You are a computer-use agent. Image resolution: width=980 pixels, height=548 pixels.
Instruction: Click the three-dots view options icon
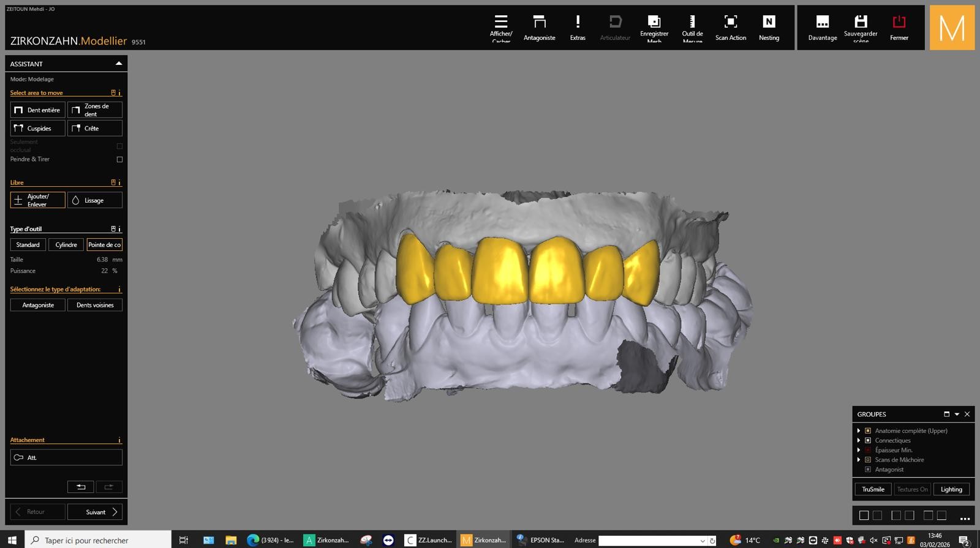click(x=965, y=517)
